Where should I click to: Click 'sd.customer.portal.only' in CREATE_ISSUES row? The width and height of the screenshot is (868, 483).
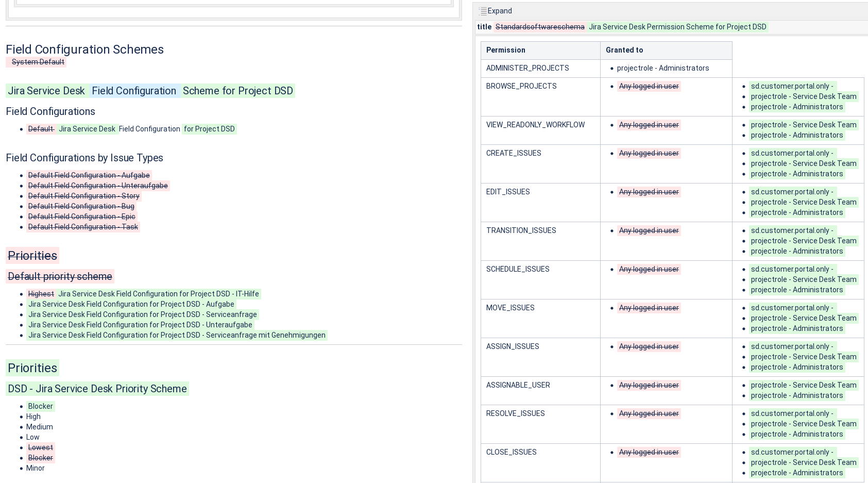[792, 153]
